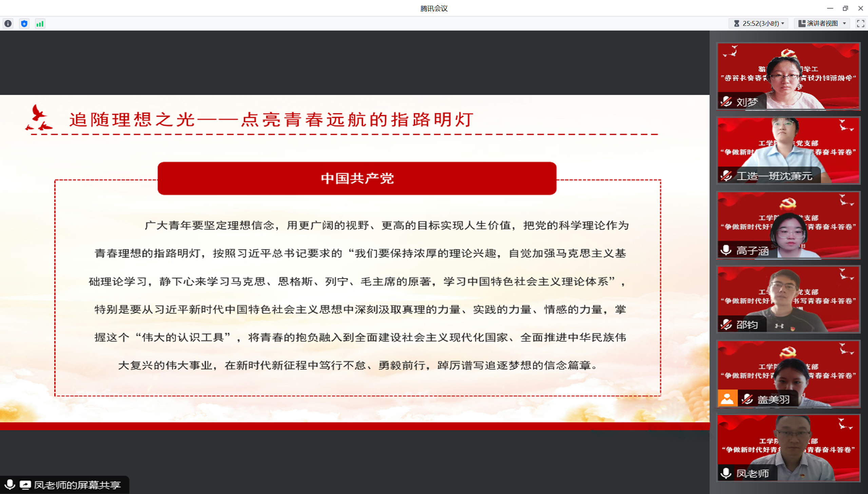Click the meeting info icon
The width and height of the screenshot is (868, 494).
[x=8, y=23]
